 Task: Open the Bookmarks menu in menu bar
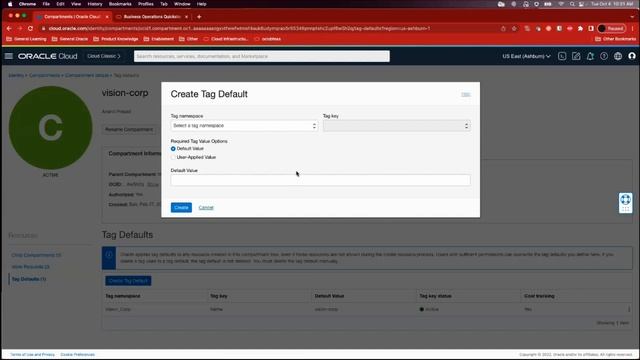(120, 4)
